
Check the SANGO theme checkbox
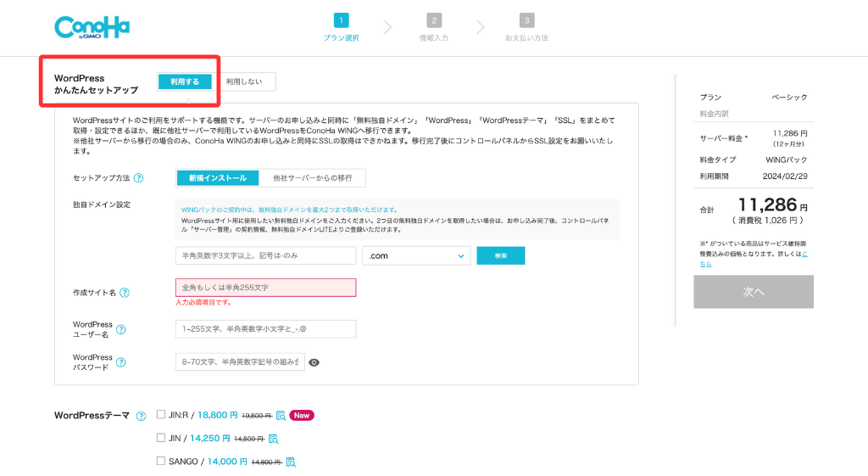click(161, 461)
